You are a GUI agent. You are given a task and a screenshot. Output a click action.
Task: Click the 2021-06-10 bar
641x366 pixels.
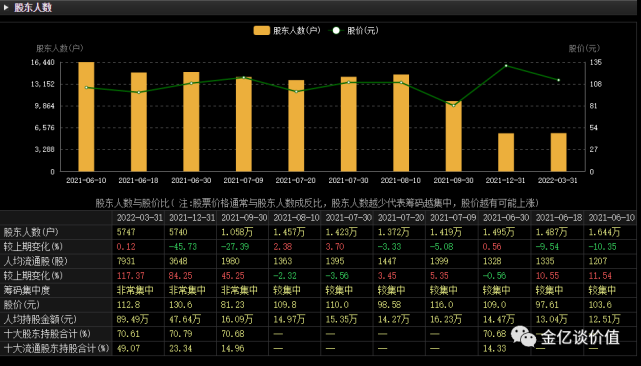[86, 117]
